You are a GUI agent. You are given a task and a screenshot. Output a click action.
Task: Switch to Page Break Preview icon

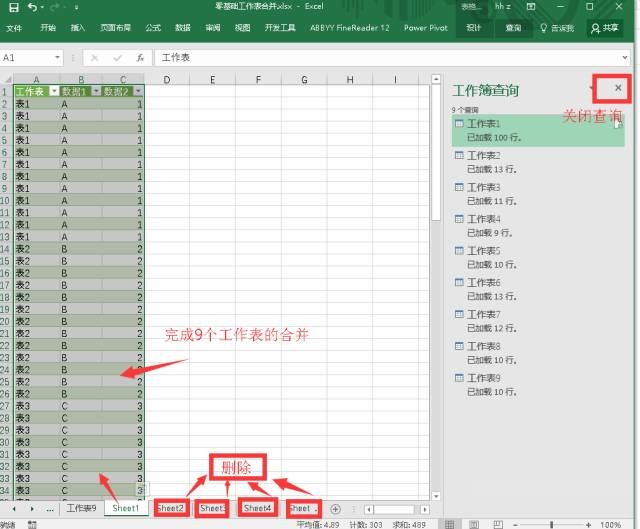click(498, 525)
